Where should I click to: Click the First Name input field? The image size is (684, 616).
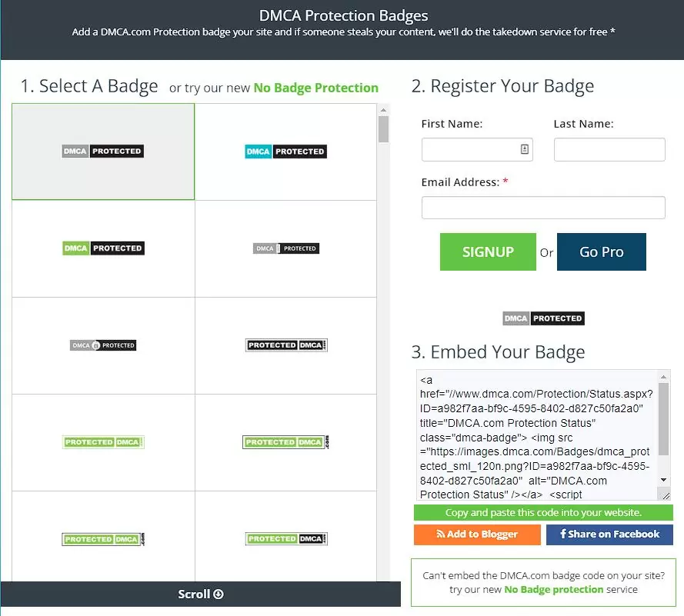(469, 149)
